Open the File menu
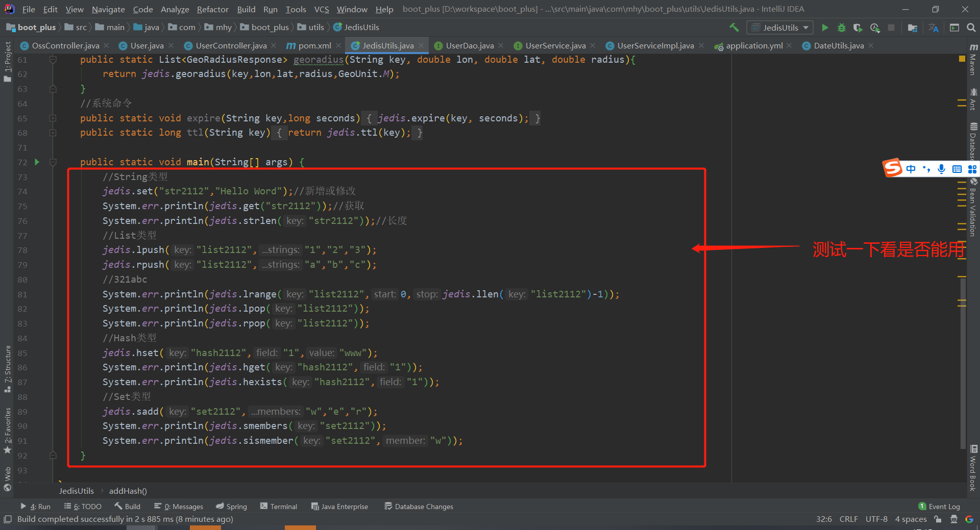The height and width of the screenshot is (530, 980). 29,9
